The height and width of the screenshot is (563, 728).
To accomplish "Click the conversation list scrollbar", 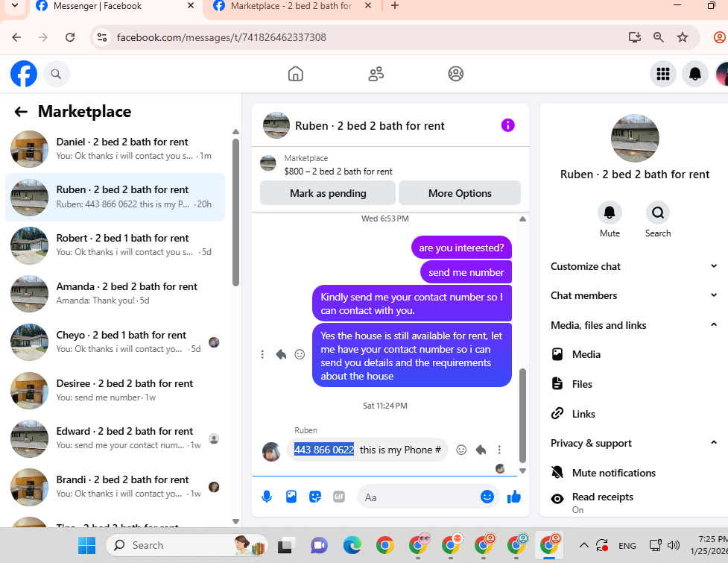I will (x=235, y=212).
